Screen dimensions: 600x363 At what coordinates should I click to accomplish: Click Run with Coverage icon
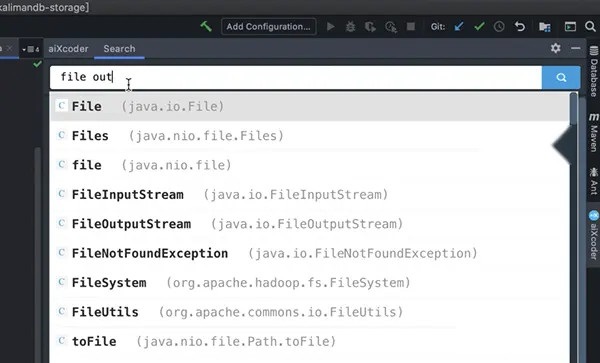(370, 27)
